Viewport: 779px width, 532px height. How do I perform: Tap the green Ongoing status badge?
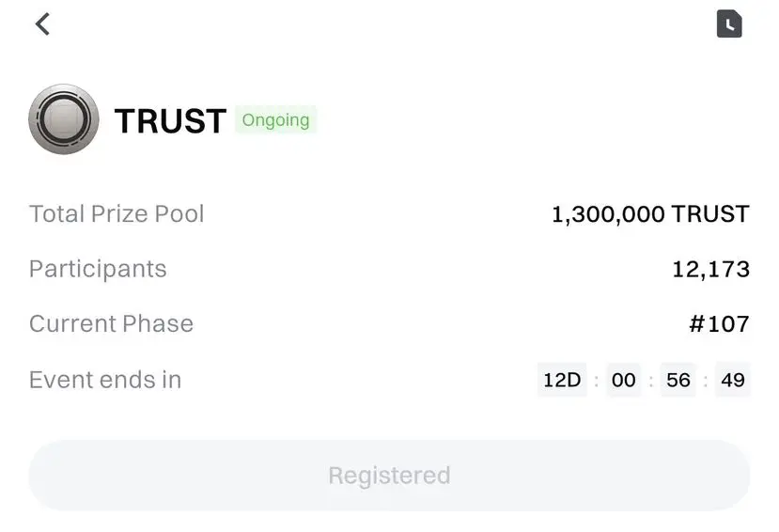(275, 120)
